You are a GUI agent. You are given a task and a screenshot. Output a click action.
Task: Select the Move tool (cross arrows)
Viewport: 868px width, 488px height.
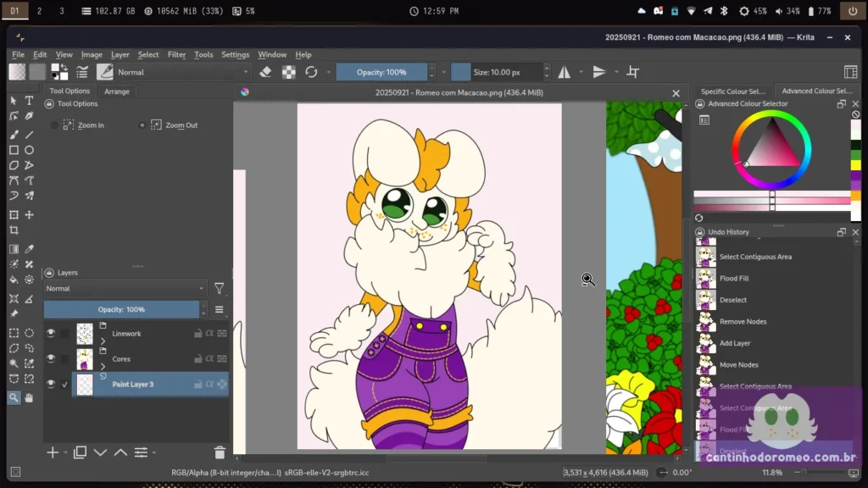pos(30,214)
